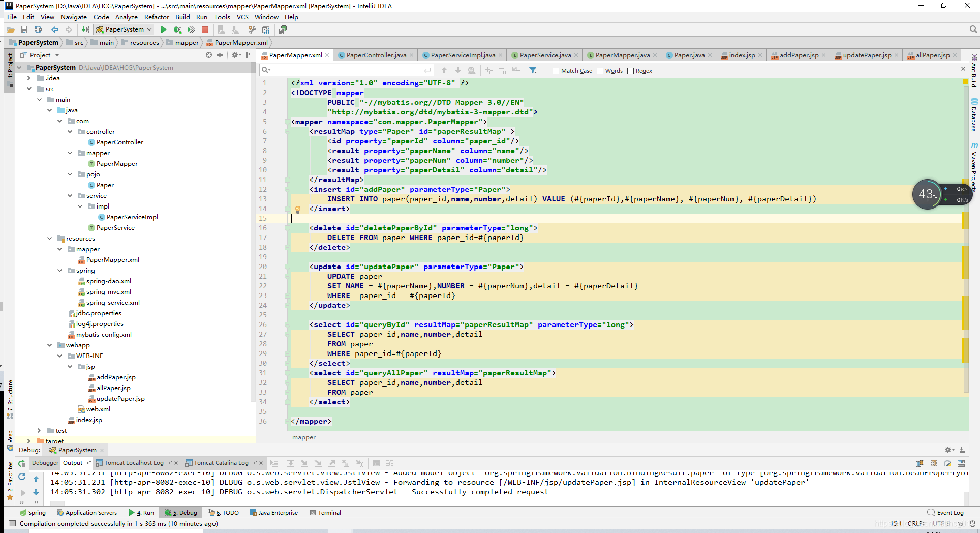Screen dimensions: 980x533
Task: Open the Build menu
Action: (182, 17)
